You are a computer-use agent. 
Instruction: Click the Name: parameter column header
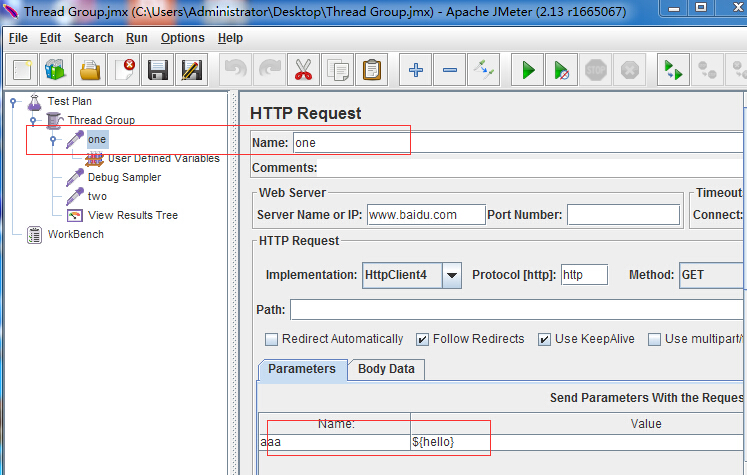pyautogui.click(x=335, y=424)
